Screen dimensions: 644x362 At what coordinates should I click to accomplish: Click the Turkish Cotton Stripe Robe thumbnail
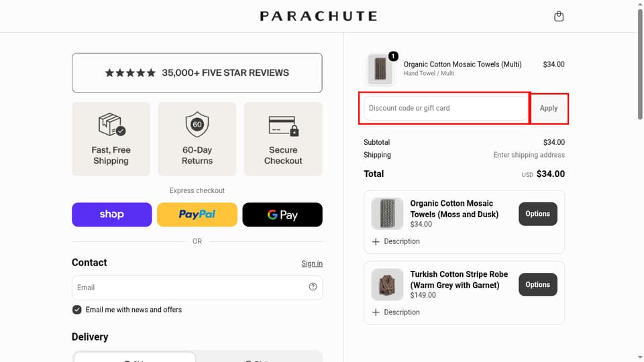click(x=387, y=284)
